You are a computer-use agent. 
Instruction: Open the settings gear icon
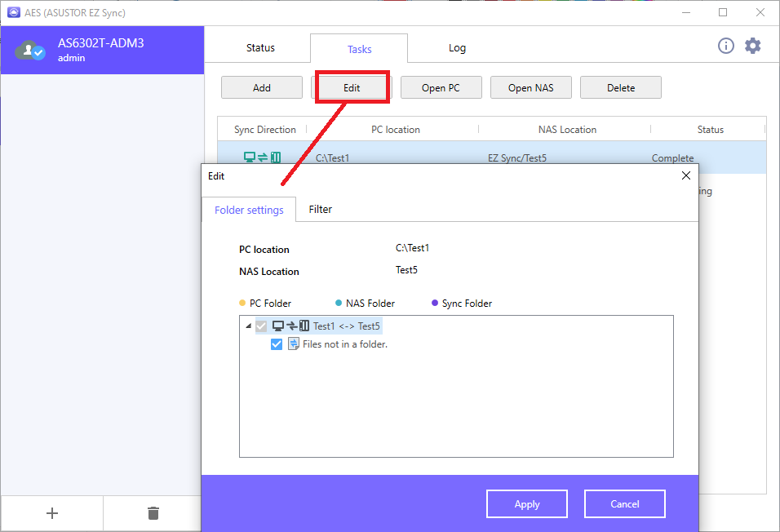752,46
